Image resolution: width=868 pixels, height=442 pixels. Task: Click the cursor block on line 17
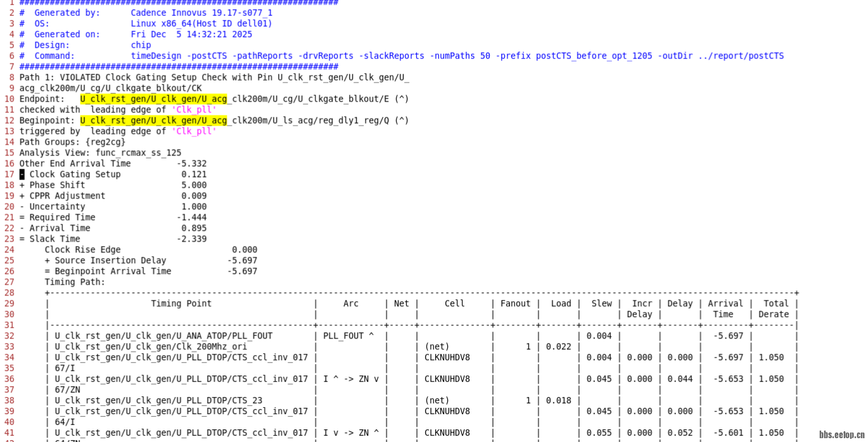click(21, 174)
